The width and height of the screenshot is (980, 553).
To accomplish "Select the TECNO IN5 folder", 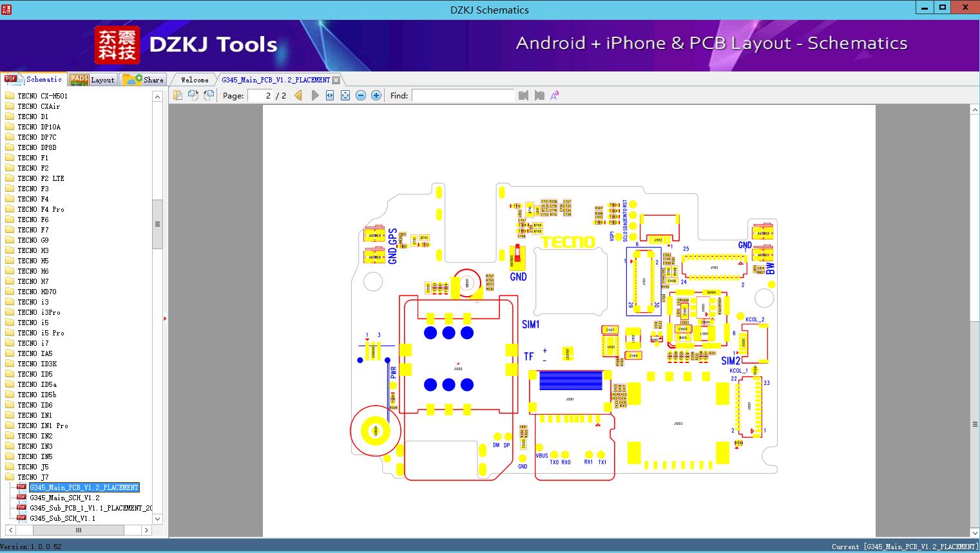I will [35, 456].
